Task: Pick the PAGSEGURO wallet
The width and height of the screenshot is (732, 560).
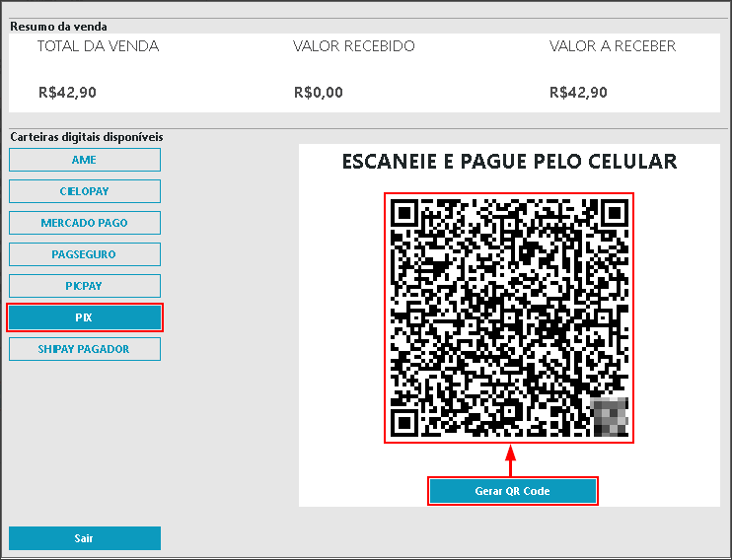Action: tap(85, 254)
